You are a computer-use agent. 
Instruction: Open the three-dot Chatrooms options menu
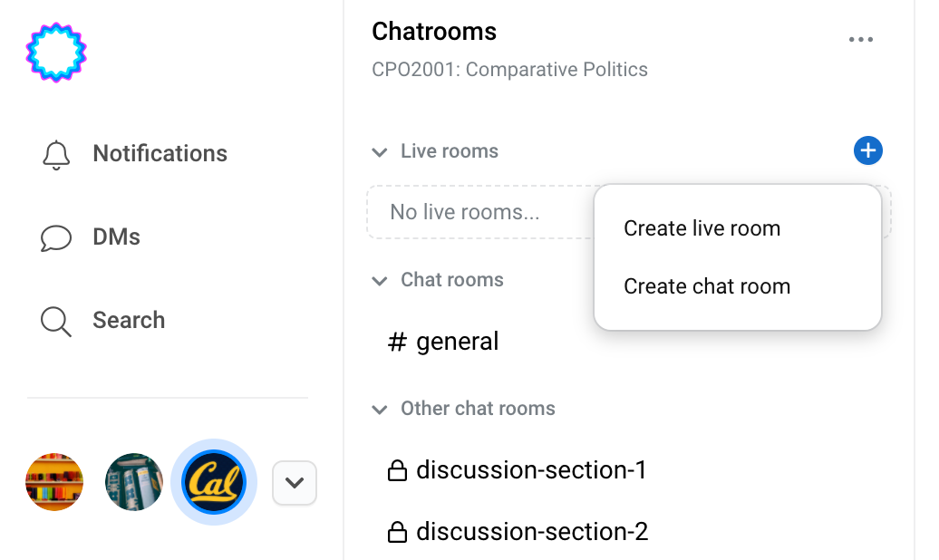pos(860,40)
